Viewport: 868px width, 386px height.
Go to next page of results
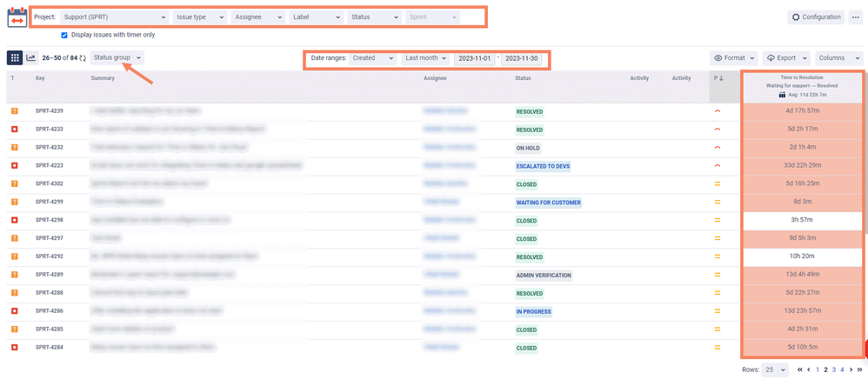[x=851, y=369]
